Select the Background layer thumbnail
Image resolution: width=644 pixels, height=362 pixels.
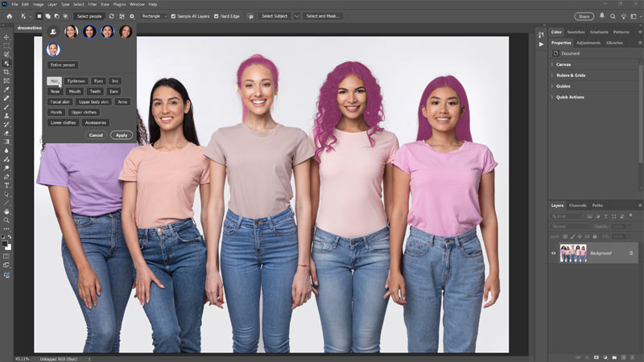click(x=573, y=253)
